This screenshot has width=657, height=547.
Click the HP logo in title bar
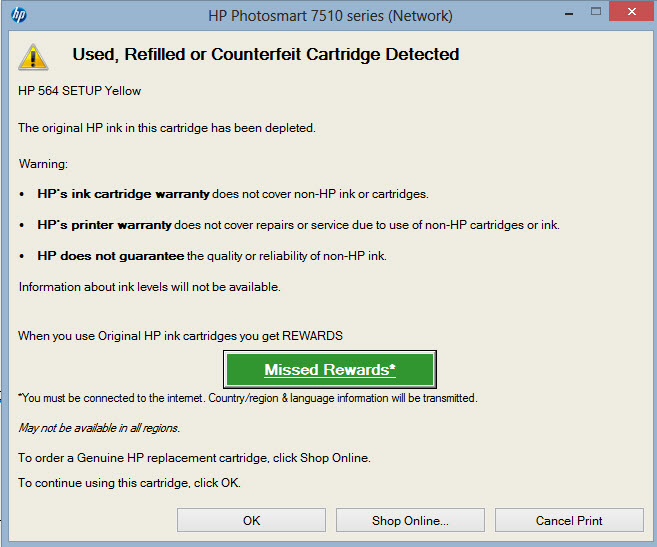pyautogui.click(x=19, y=15)
